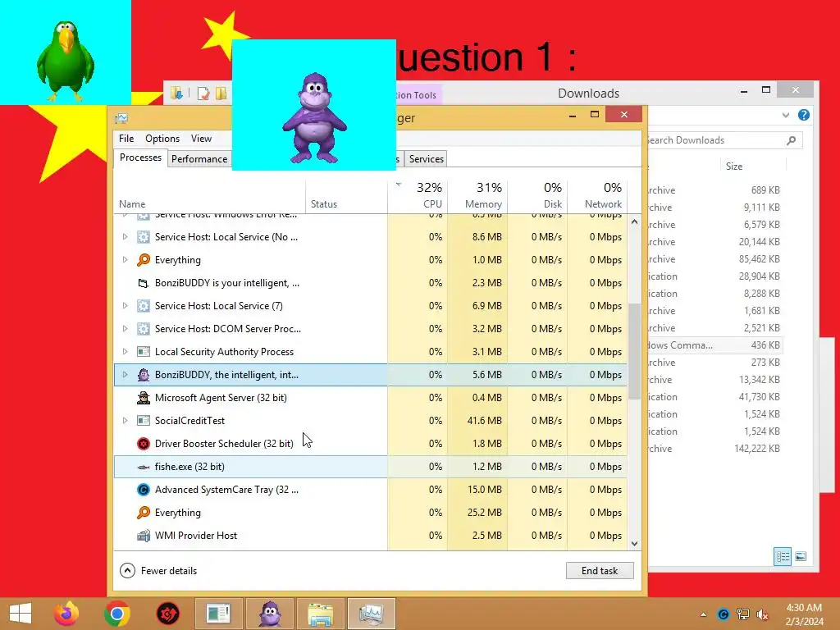
Task: Click the Start button on the taskbar
Action: [x=21, y=614]
